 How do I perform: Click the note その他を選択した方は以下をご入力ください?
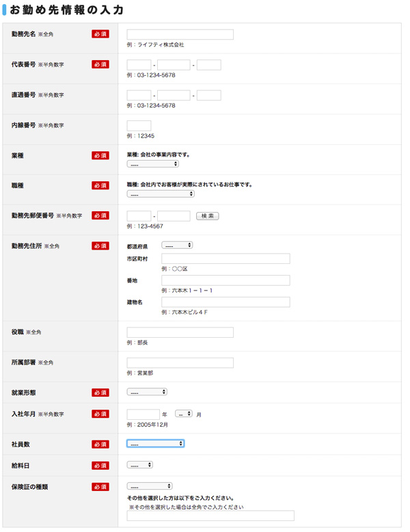point(180,498)
